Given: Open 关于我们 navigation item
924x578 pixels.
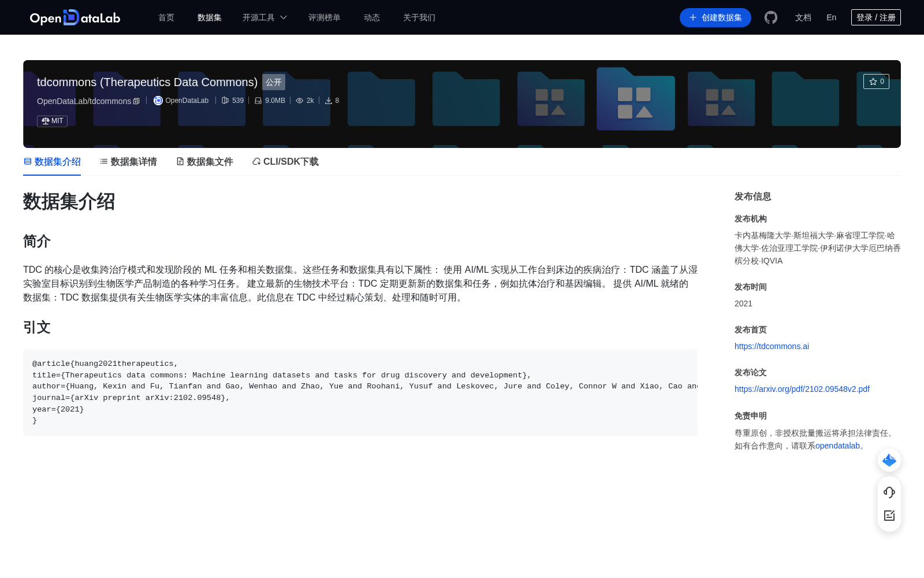Looking at the screenshot, I should click(x=419, y=17).
